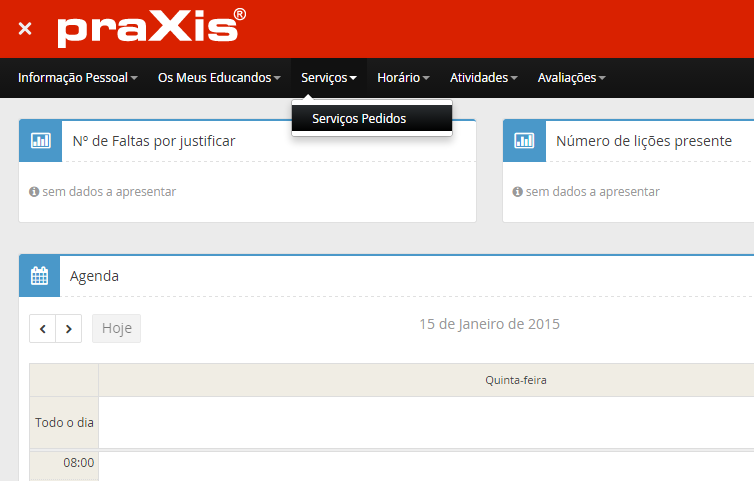Click the X icon beside the praXis logo

pos(25,29)
